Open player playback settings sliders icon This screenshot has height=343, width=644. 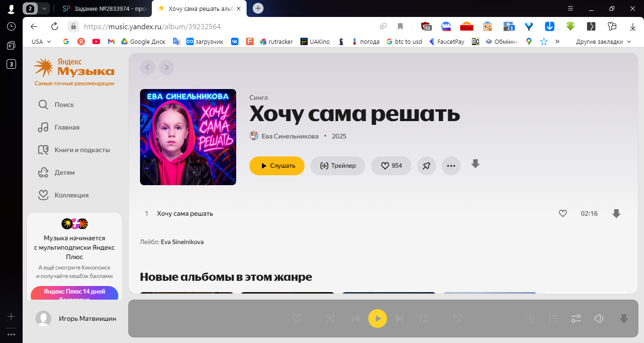(x=576, y=318)
